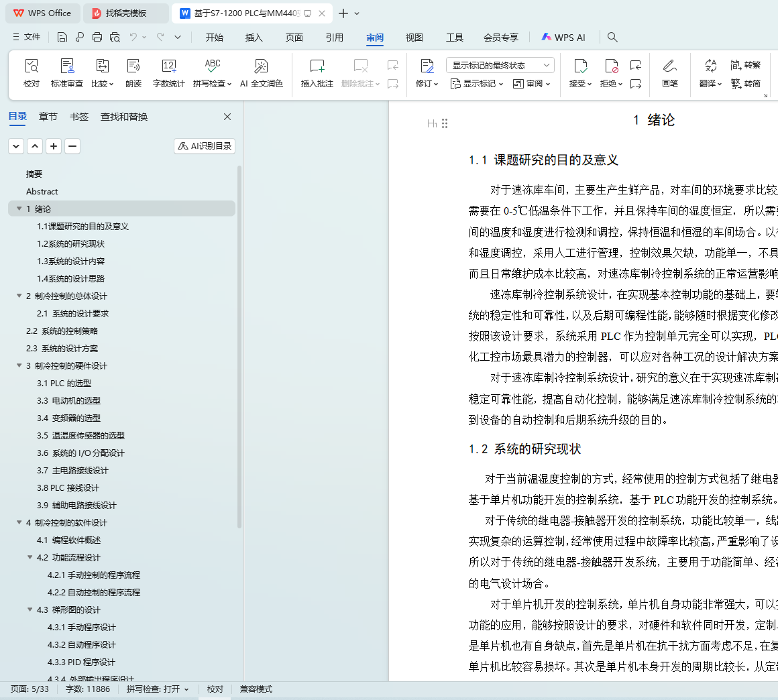Switch to the 开始 ribbon tab
The image size is (778, 700).
[x=215, y=38]
